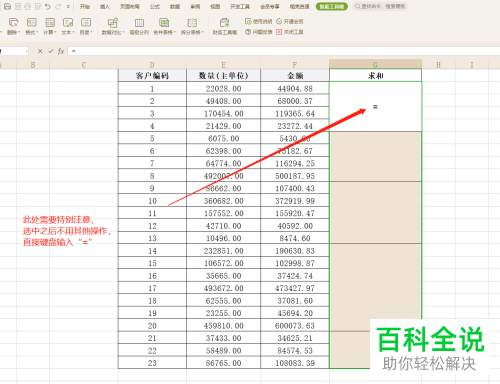Select column E header
This screenshot has height=384, width=500.
(x=223, y=65)
